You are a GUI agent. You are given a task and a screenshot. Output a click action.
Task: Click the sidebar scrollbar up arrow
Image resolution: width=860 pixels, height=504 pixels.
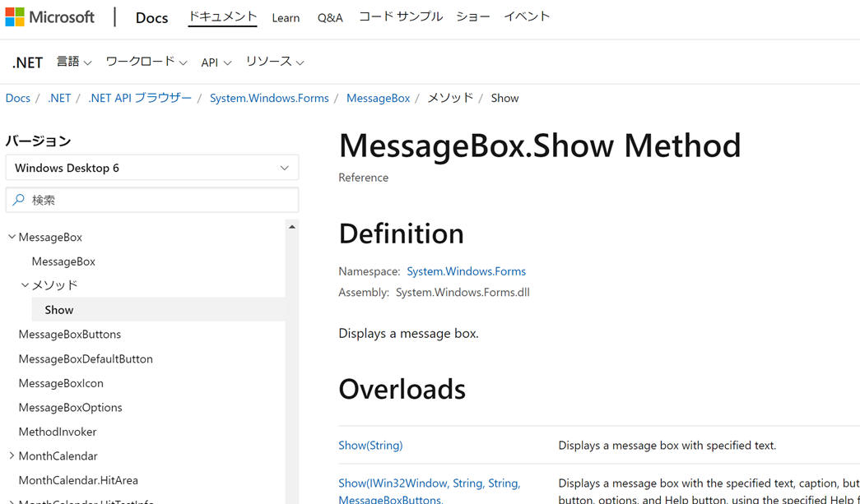[292, 226]
